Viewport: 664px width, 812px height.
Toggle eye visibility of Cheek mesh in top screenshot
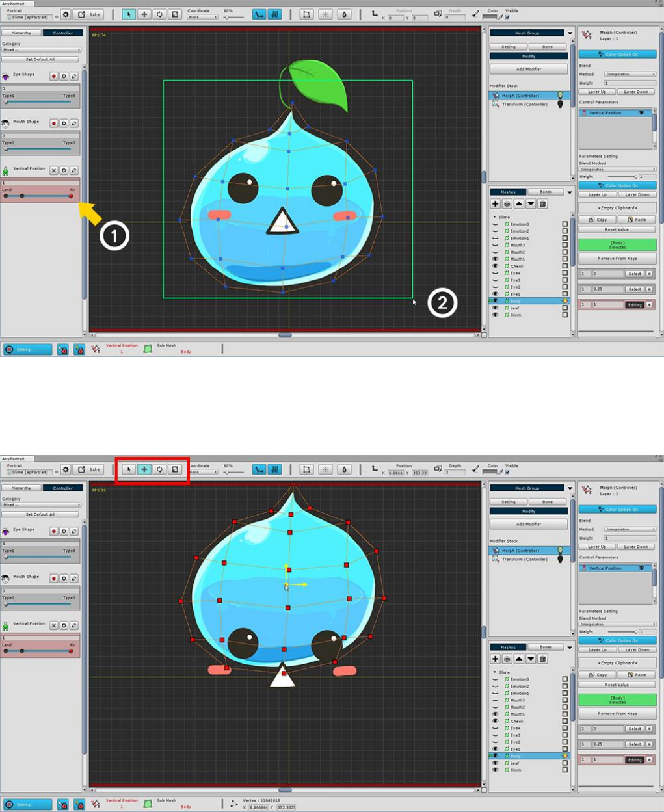(496, 266)
